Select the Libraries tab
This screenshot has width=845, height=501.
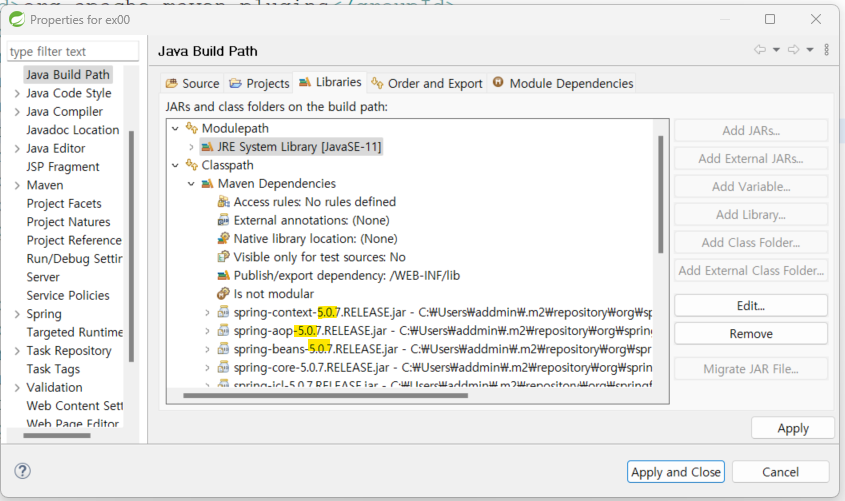(x=330, y=82)
